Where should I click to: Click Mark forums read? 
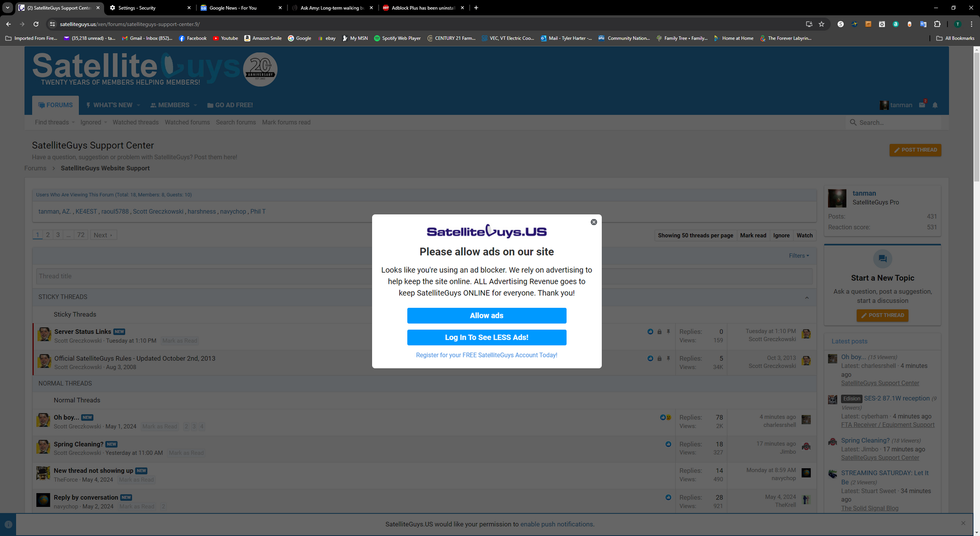[286, 123]
